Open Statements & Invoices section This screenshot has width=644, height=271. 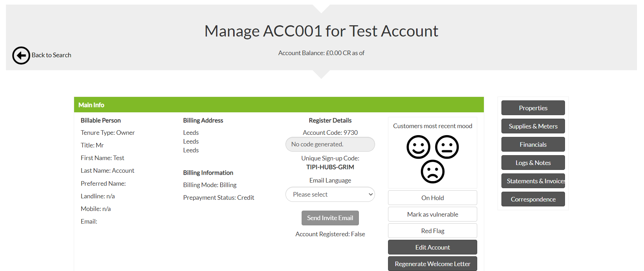(x=533, y=181)
